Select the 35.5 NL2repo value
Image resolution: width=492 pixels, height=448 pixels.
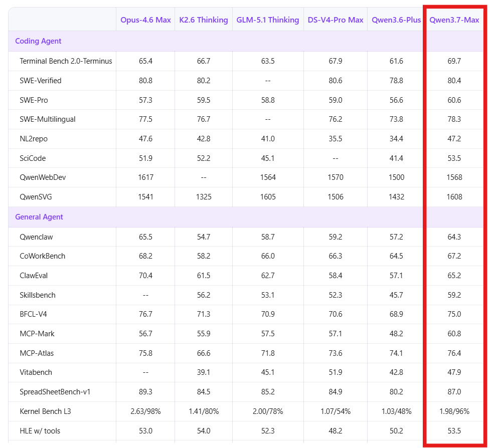click(336, 139)
